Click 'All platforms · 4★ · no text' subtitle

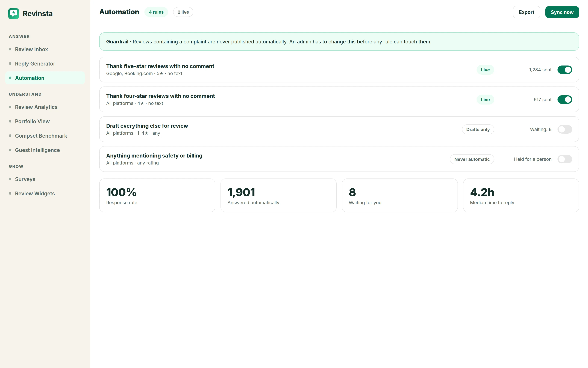[x=135, y=103]
